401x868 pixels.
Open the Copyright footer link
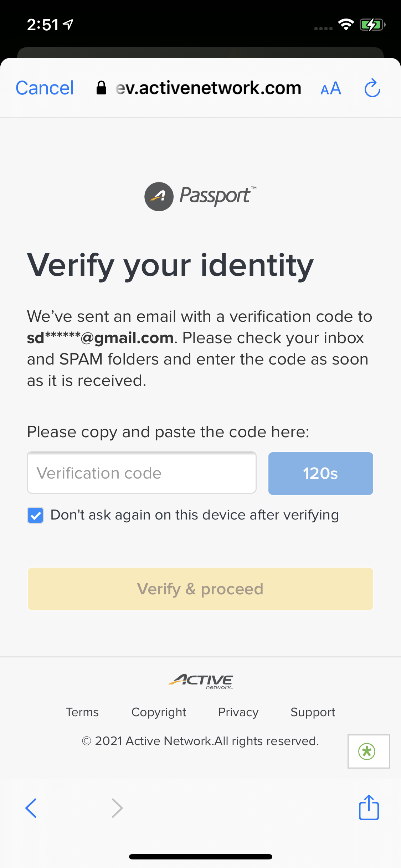click(x=159, y=712)
